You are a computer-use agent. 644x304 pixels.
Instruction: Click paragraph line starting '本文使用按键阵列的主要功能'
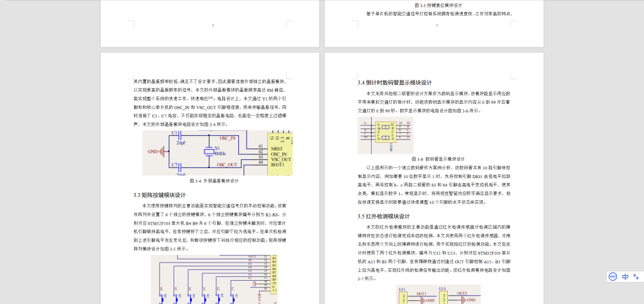pyautogui.click(x=214, y=205)
